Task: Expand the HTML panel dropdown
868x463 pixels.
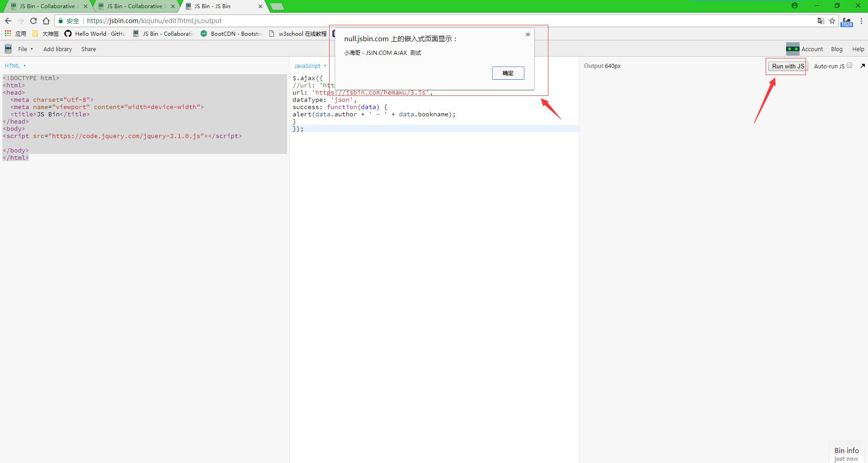Action: click(15, 66)
